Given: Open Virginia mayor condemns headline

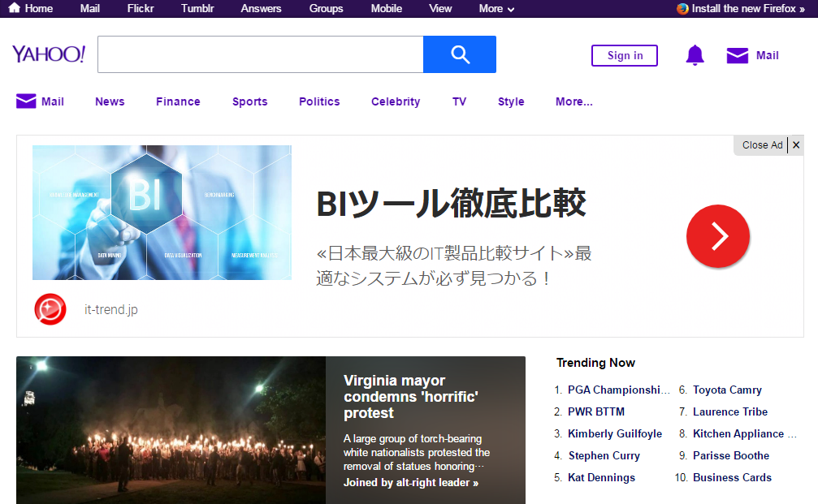Looking at the screenshot, I should click(x=411, y=397).
